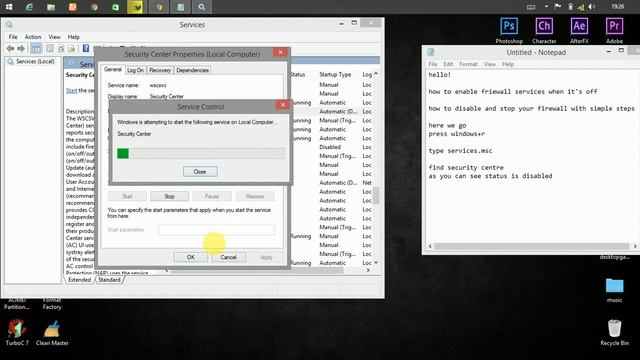The height and width of the screenshot is (360, 640).
Task: Launch Internet Explorer from taskbar
Action: click(30, 7)
